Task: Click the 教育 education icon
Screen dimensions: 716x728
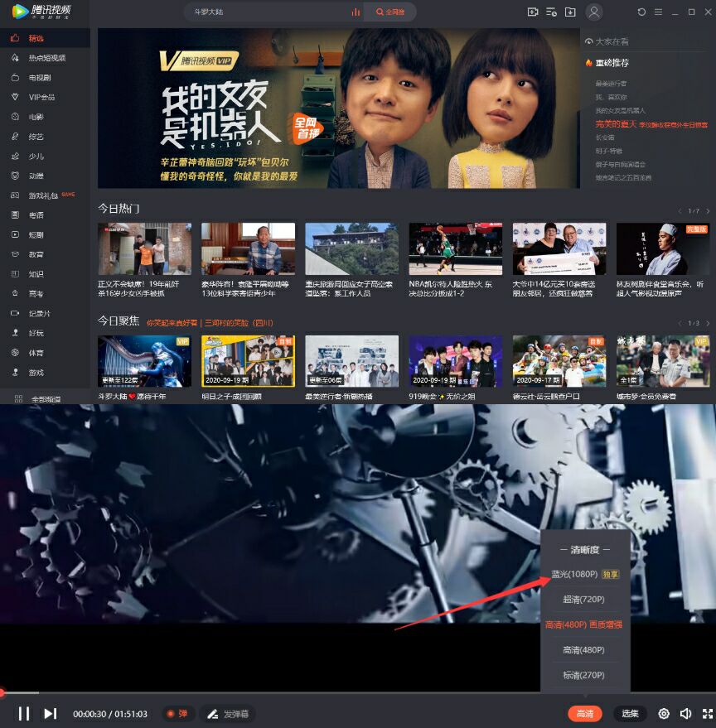Action: (16, 254)
